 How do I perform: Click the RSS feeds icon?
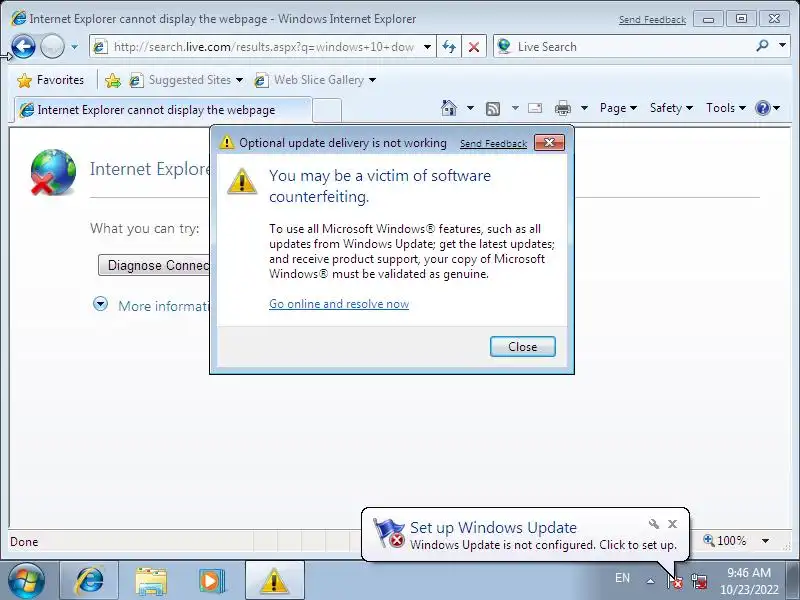coord(493,108)
